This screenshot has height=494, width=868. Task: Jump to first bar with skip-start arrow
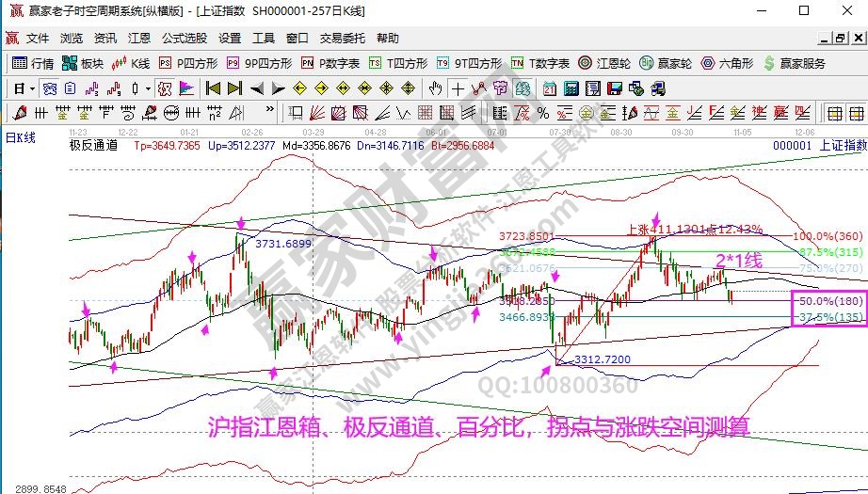[x=212, y=88]
